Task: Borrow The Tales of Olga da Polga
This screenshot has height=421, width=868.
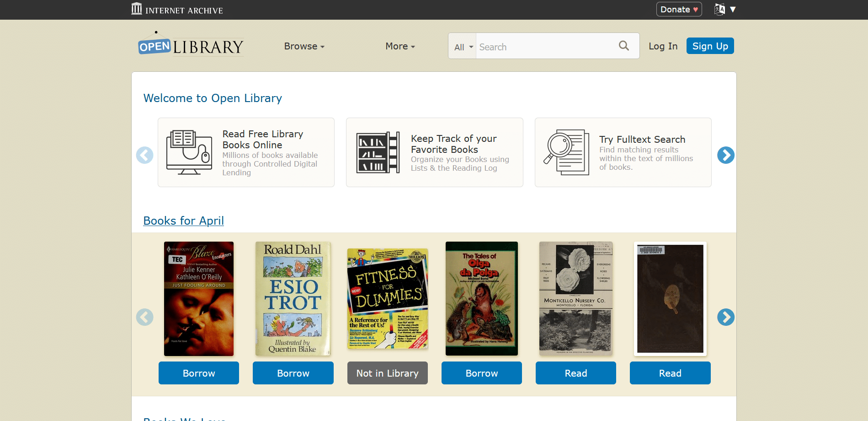Action: (x=481, y=373)
